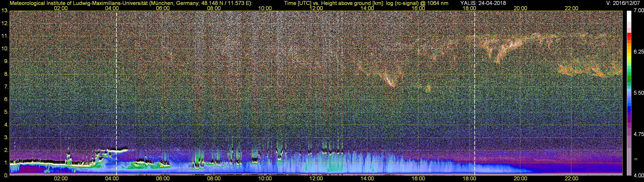Click the 12:00 label on the bottom time axis
Viewport: 644px width, 182px height.
316,179
